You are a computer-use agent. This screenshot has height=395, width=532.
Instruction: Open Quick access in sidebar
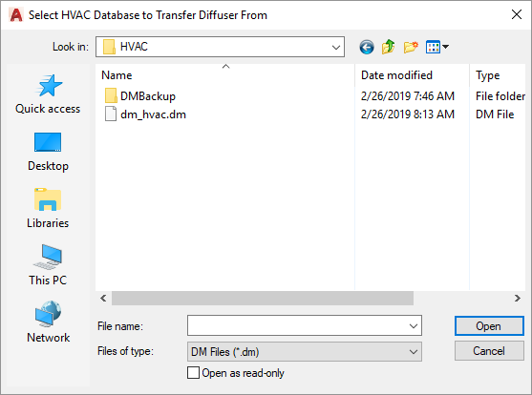[x=48, y=94]
